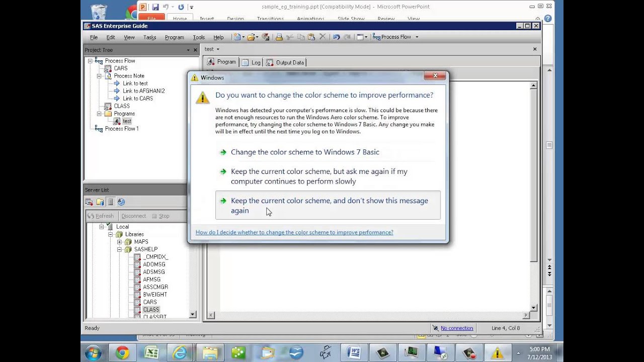Open Internet Explorer from taskbar
Screen dimensions: 644x362
[180, 353]
